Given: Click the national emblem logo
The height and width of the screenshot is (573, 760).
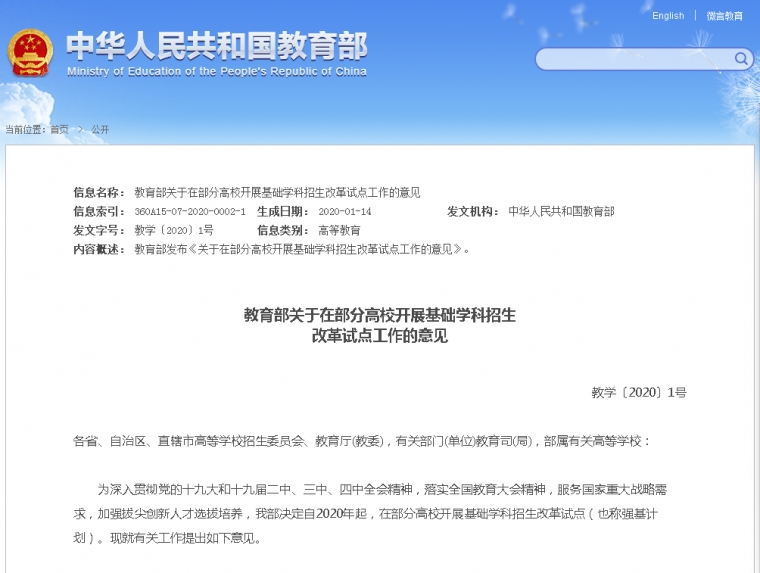Looking at the screenshot, I should [x=30, y=52].
